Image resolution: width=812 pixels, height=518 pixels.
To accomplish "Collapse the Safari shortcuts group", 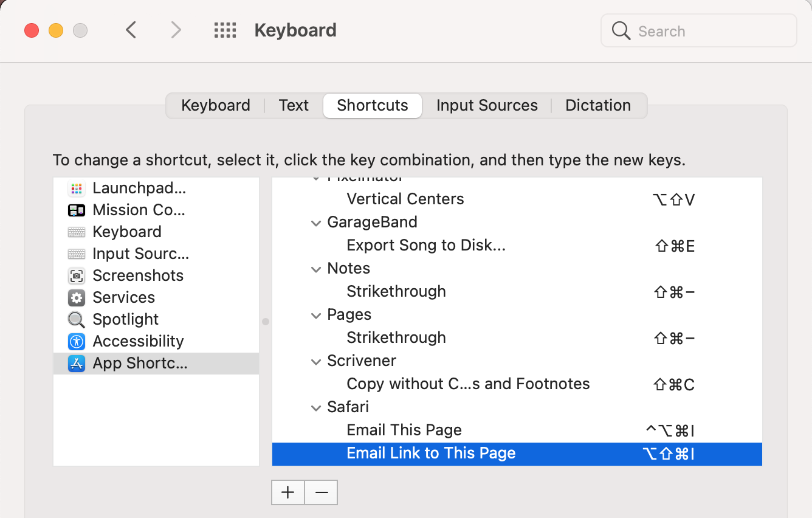I will click(316, 408).
